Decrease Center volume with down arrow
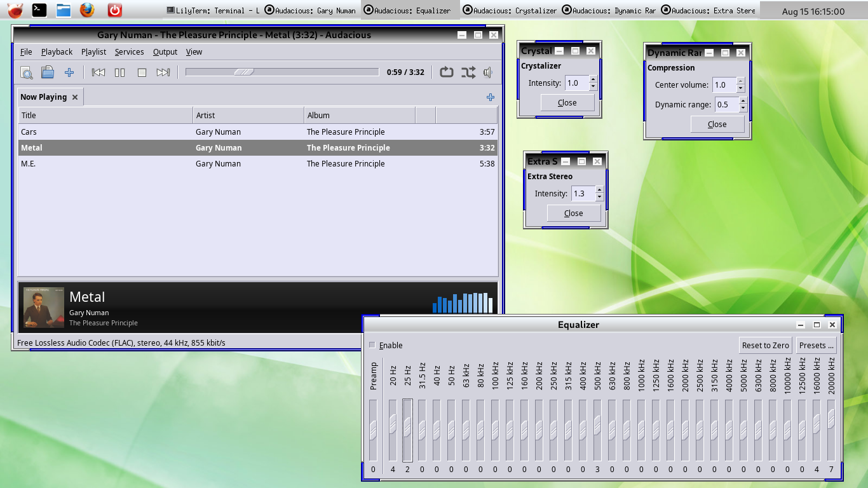Image resolution: width=868 pixels, height=488 pixels. click(x=741, y=88)
